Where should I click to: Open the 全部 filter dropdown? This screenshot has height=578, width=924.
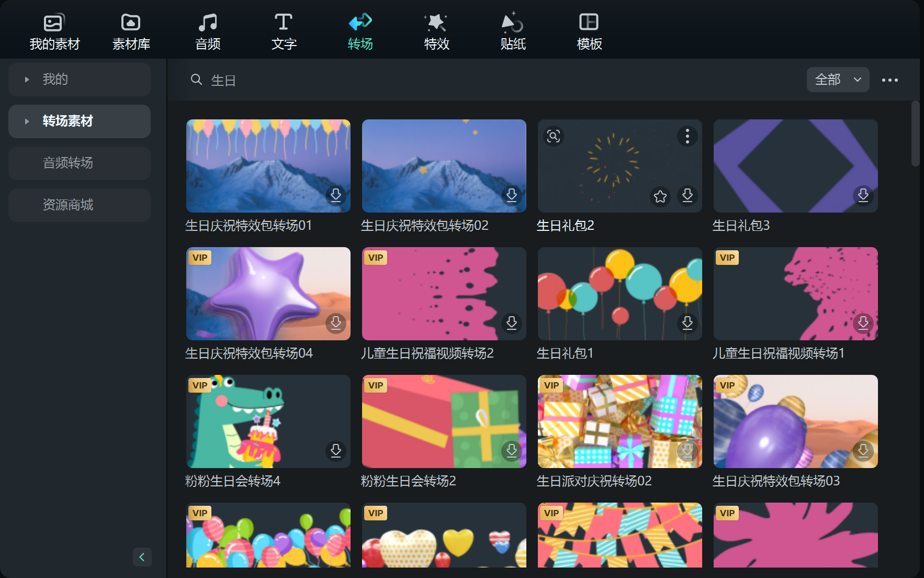838,80
